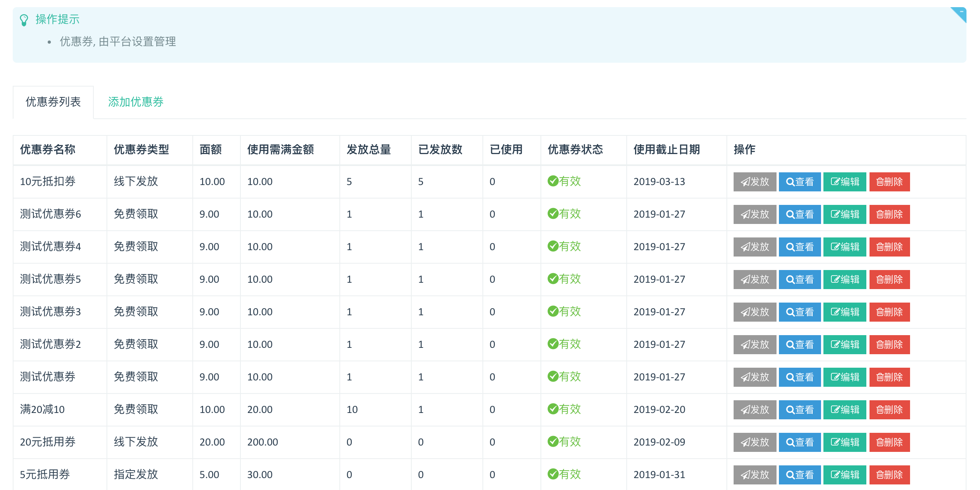Click 查看 for 20元抵用券
Screen dimensions: 980x490
pos(800,442)
